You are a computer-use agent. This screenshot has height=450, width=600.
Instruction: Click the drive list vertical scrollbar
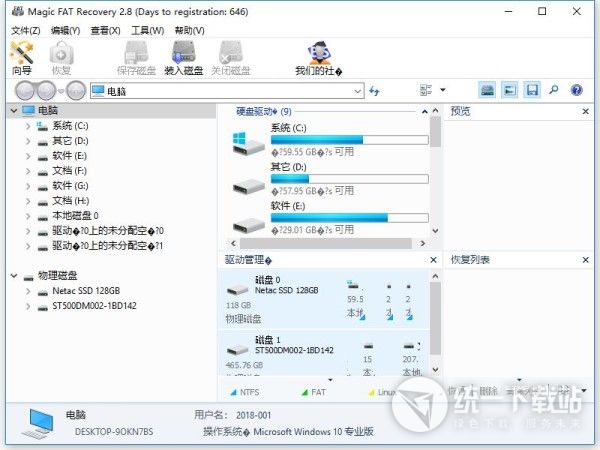click(435, 132)
